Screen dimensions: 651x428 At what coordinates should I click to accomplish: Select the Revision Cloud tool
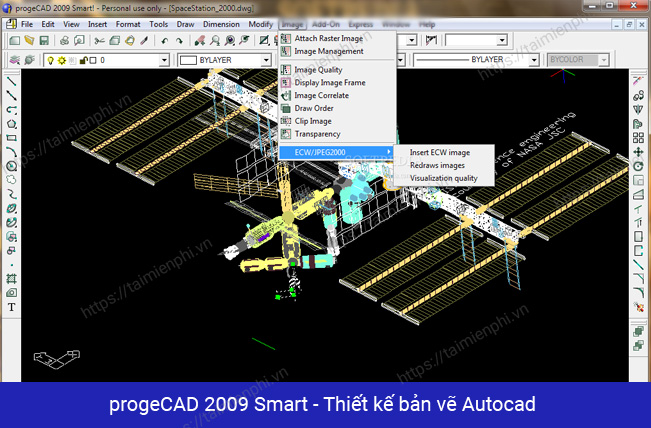click(11, 180)
